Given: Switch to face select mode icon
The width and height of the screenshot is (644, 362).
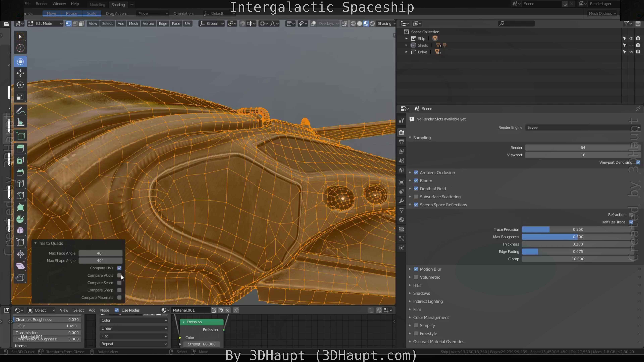Looking at the screenshot, I should tap(81, 23).
